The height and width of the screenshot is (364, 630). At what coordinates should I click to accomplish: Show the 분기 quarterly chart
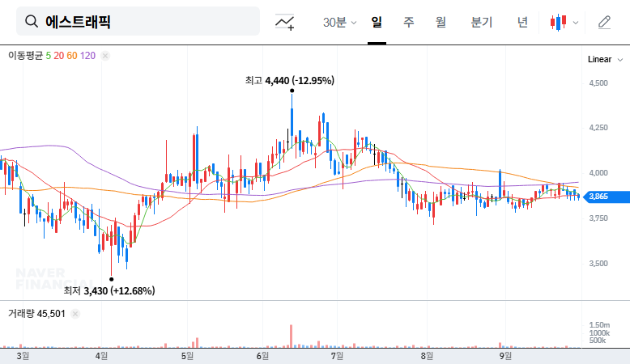pos(480,23)
